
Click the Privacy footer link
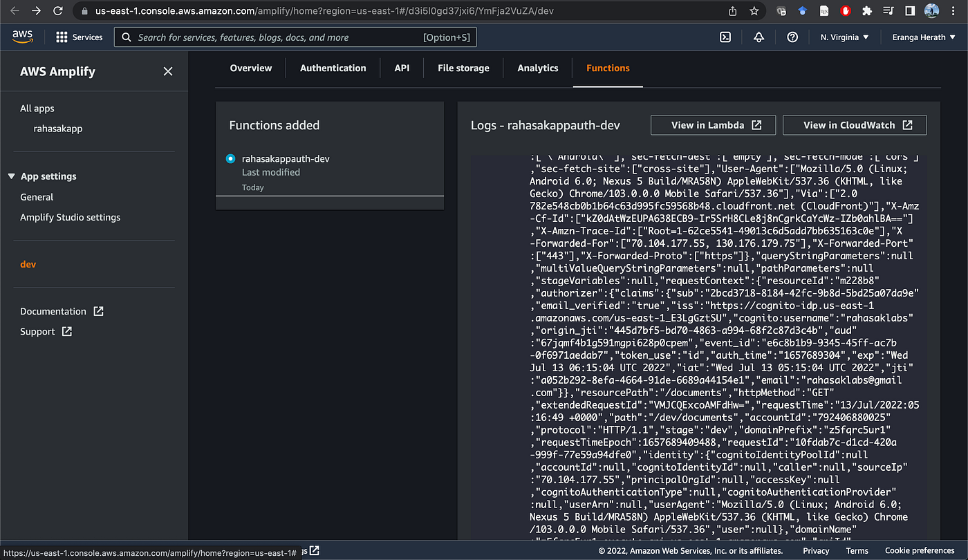tap(816, 551)
